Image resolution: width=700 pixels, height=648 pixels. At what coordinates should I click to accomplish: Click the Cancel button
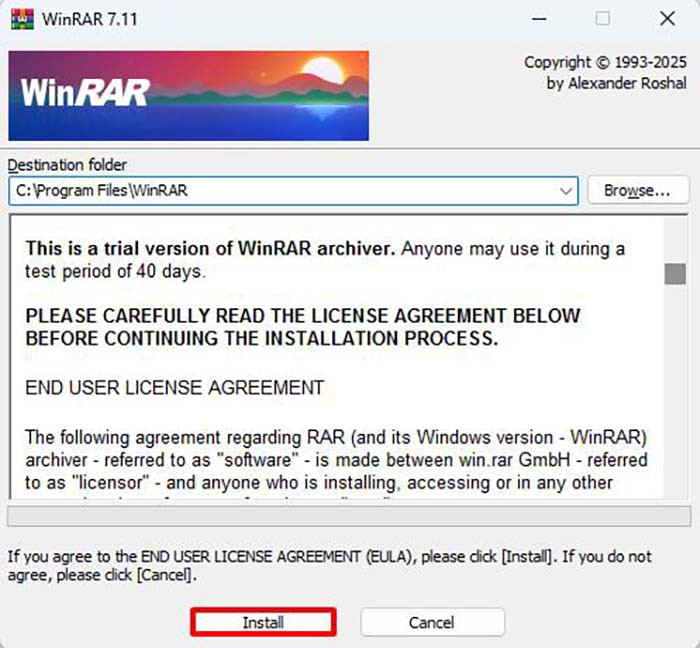pyautogui.click(x=432, y=622)
